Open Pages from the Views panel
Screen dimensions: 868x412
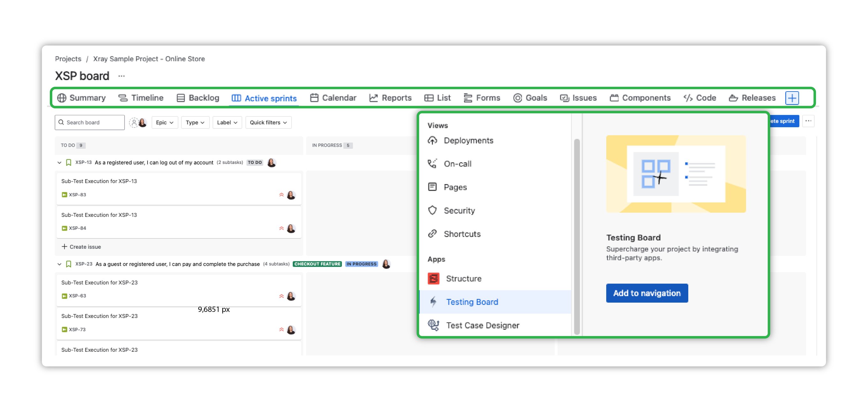click(x=433, y=187)
